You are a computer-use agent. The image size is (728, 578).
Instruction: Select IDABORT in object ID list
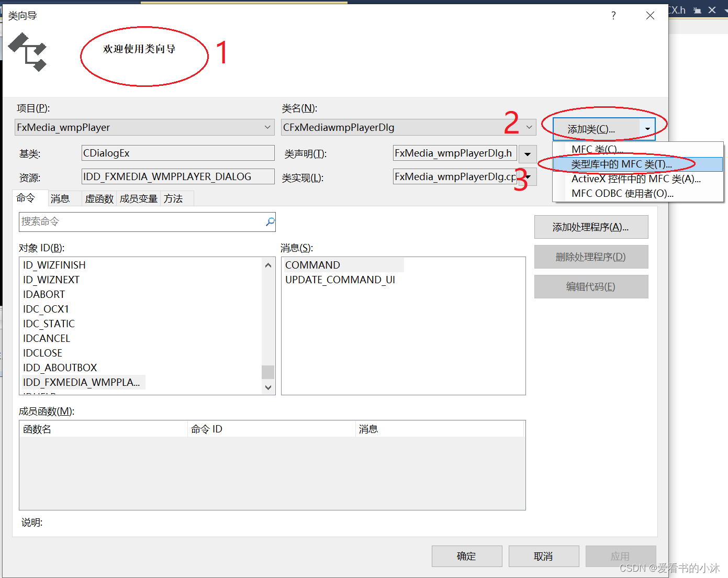(44, 294)
